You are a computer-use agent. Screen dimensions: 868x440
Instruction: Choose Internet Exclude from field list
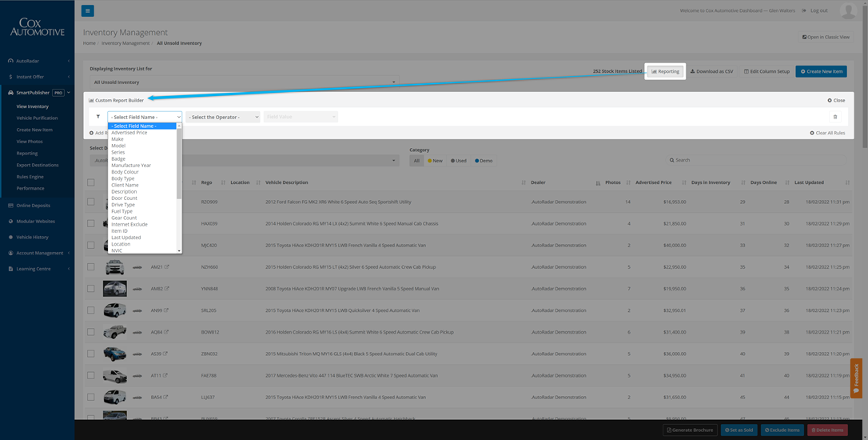coord(129,225)
